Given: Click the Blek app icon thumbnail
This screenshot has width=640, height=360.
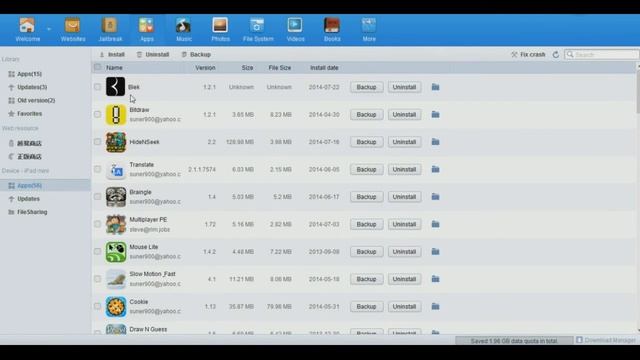Looking at the screenshot, I should click(116, 87).
